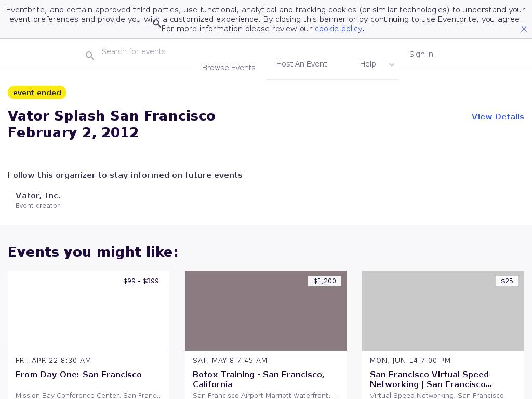The width and height of the screenshot is (532, 399).
Task: Click From Day One: San Francisco title
Action: point(78,375)
